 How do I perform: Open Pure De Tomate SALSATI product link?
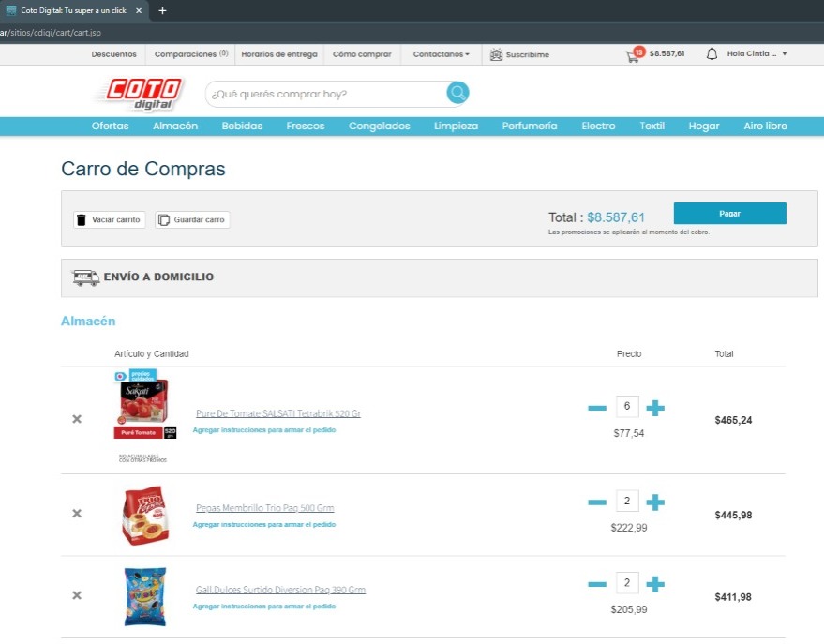point(278,413)
